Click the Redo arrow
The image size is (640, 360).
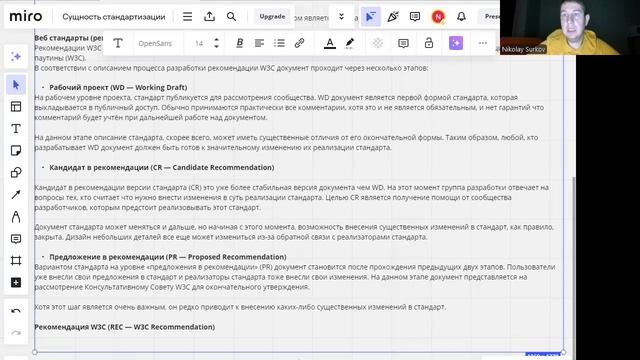[x=16, y=333]
